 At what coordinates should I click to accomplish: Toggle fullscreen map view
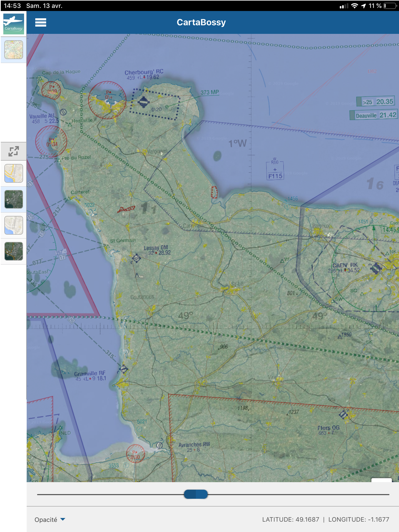[x=13, y=151]
